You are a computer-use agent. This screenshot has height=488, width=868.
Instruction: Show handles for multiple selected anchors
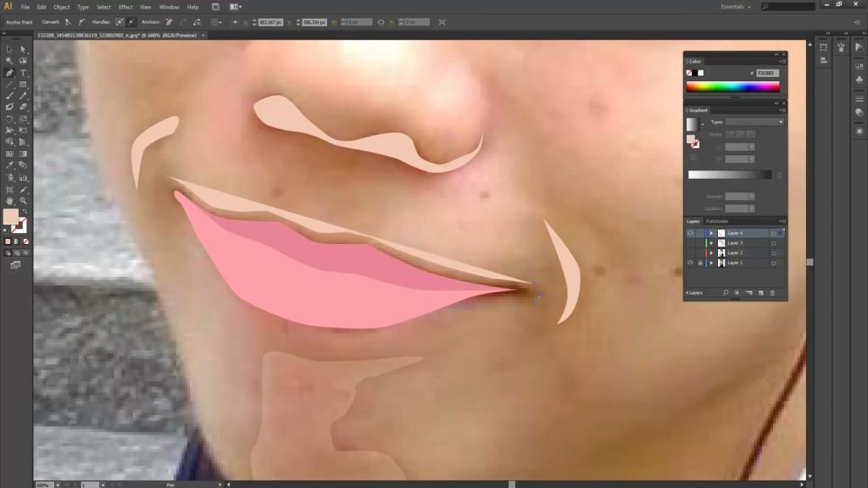tap(120, 22)
